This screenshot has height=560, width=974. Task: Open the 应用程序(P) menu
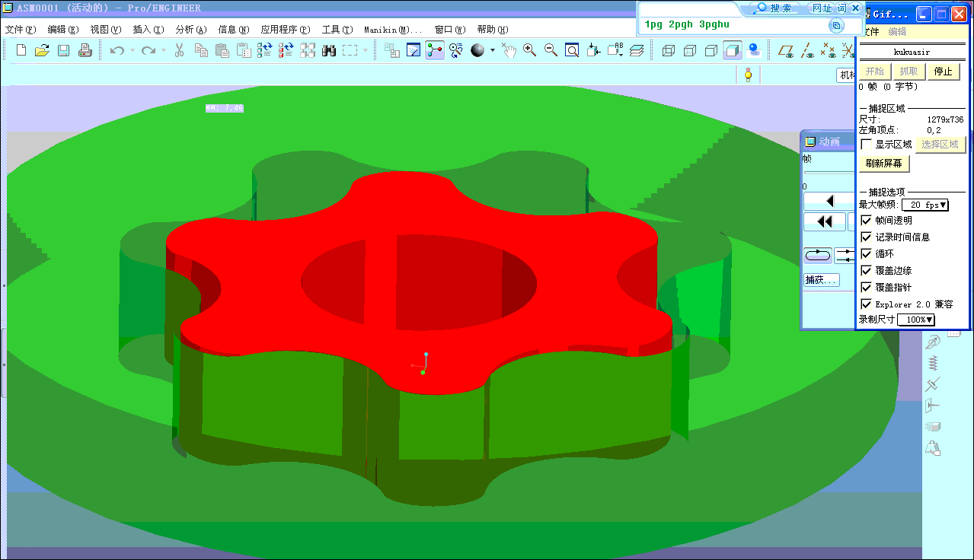tap(286, 30)
